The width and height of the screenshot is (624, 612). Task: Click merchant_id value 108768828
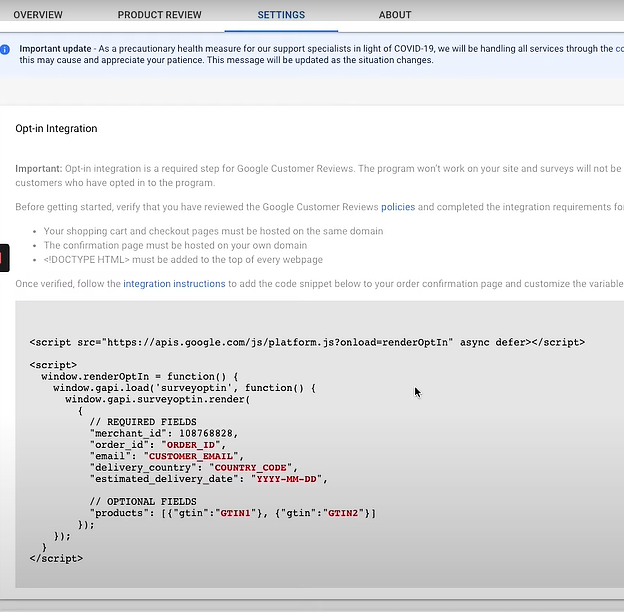205,433
